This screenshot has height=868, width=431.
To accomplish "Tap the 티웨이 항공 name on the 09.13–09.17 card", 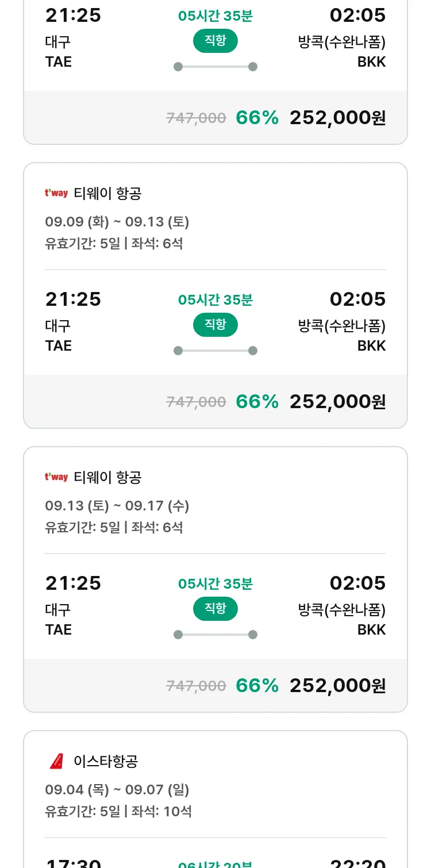I will pyautogui.click(x=107, y=478).
